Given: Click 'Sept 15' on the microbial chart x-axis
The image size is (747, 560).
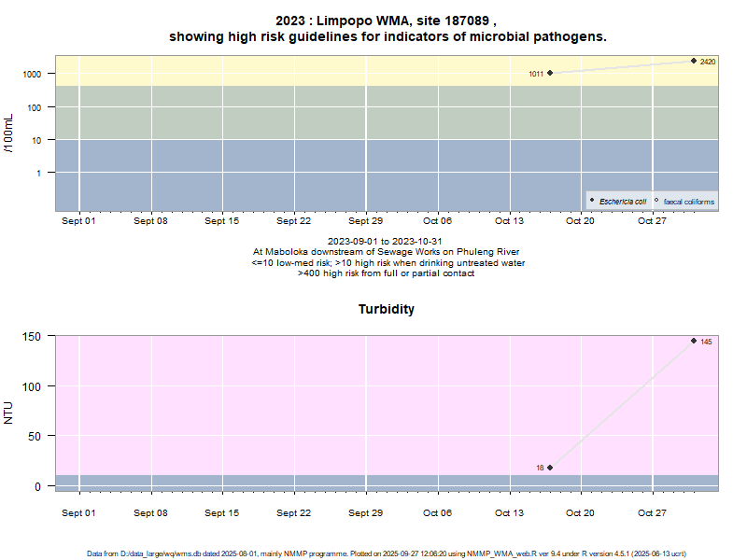Looking at the screenshot, I should (x=222, y=221).
